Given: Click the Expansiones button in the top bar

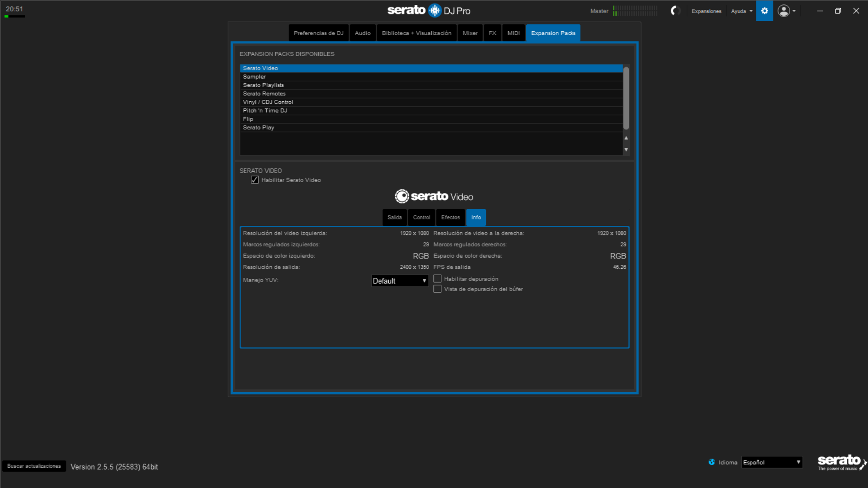Looking at the screenshot, I should coord(706,11).
